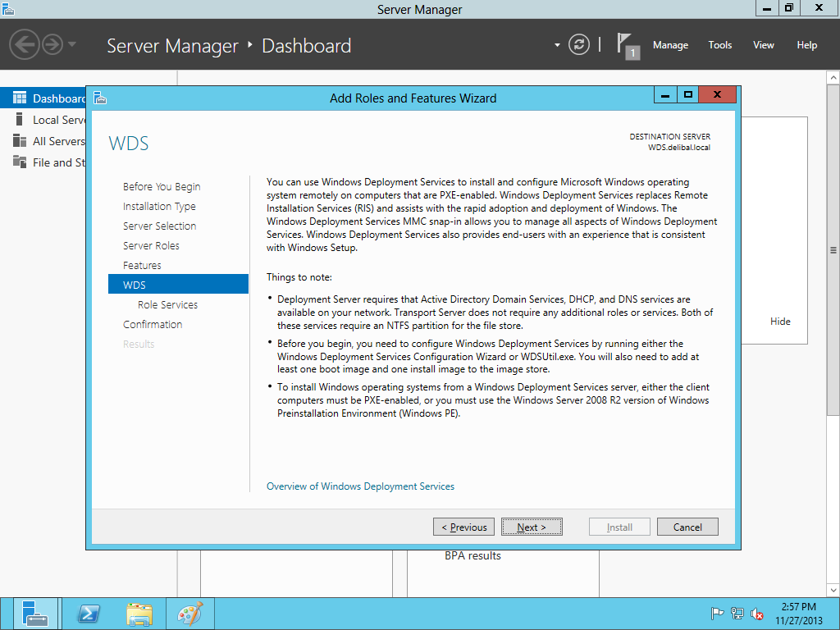Go back with the Previous button
The image size is (840, 630).
point(463,527)
